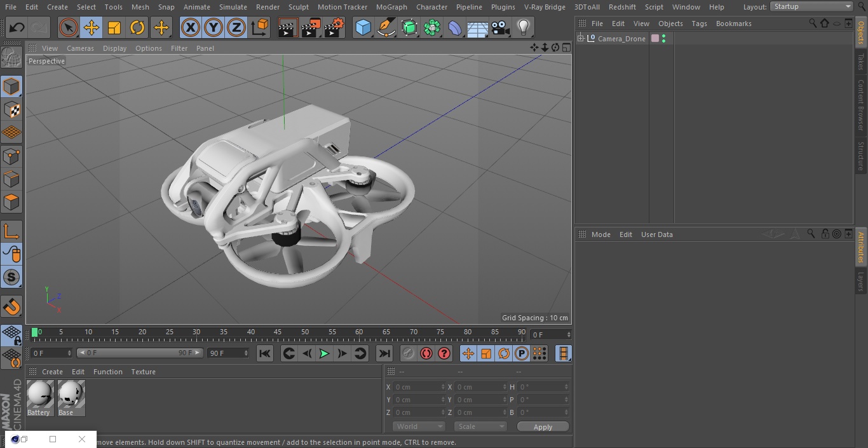This screenshot has height=448, width=868.
Task: Toggle autokeying button
Action: 426,353
